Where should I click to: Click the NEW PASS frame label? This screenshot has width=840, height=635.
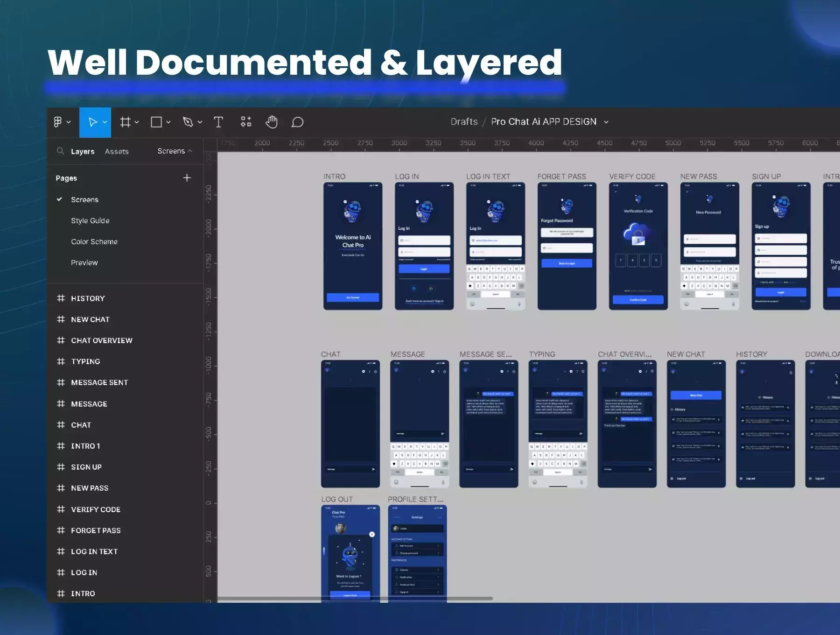pos(699,176)
